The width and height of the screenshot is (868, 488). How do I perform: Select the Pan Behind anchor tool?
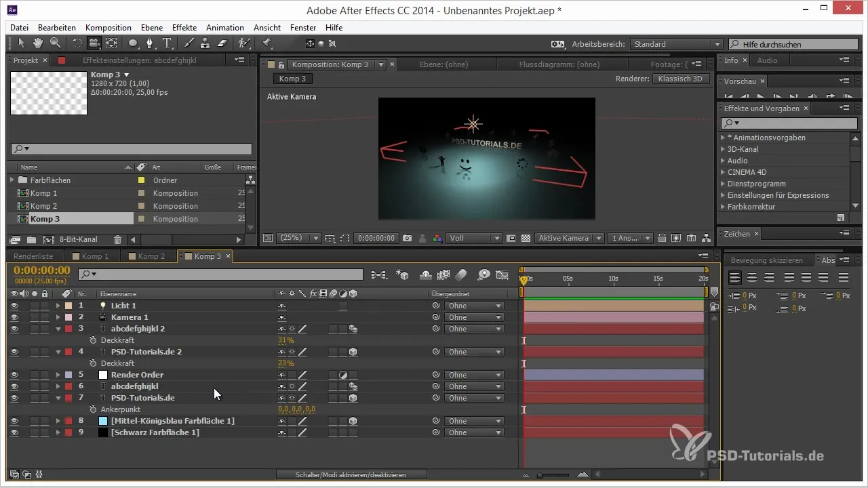[x=111, y=43]
